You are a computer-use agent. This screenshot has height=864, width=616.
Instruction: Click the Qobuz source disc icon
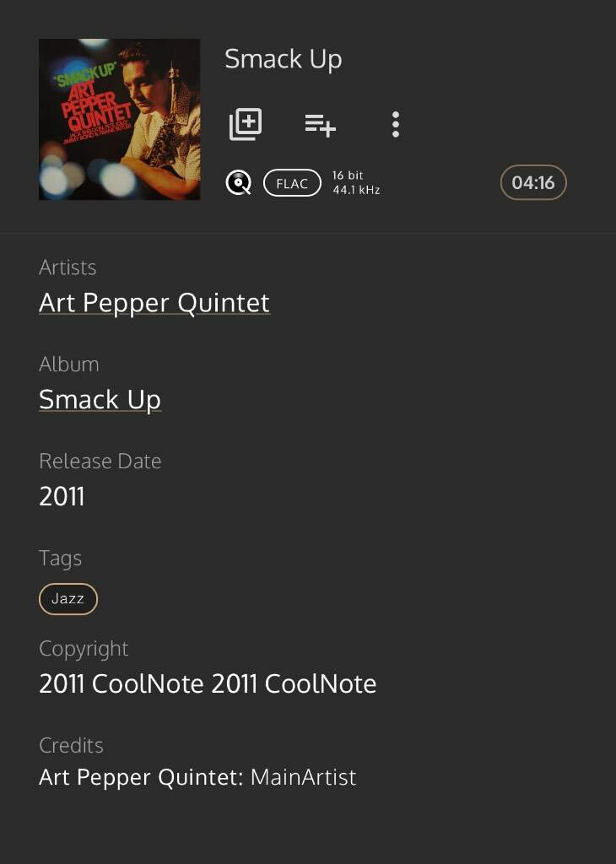(239, 183)
